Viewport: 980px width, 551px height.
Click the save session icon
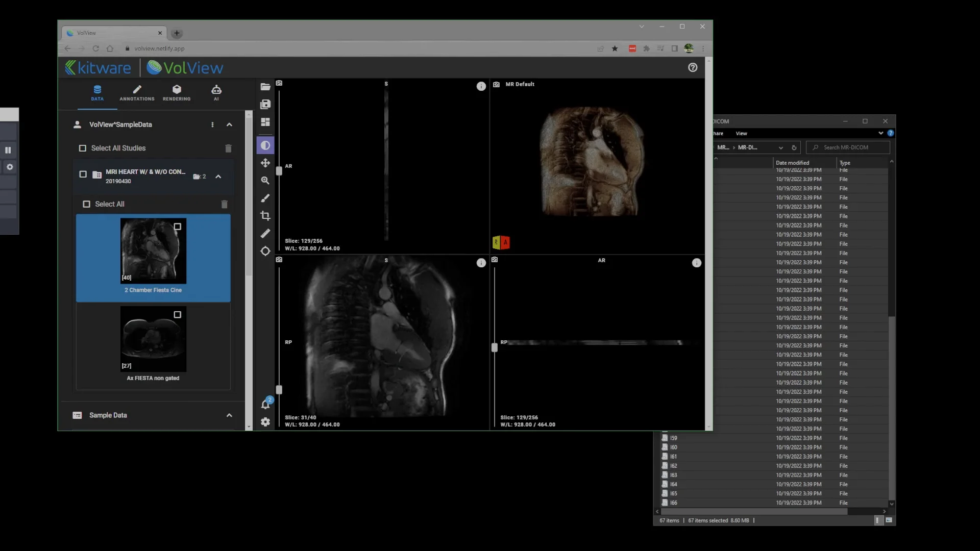tap(265, 105)
